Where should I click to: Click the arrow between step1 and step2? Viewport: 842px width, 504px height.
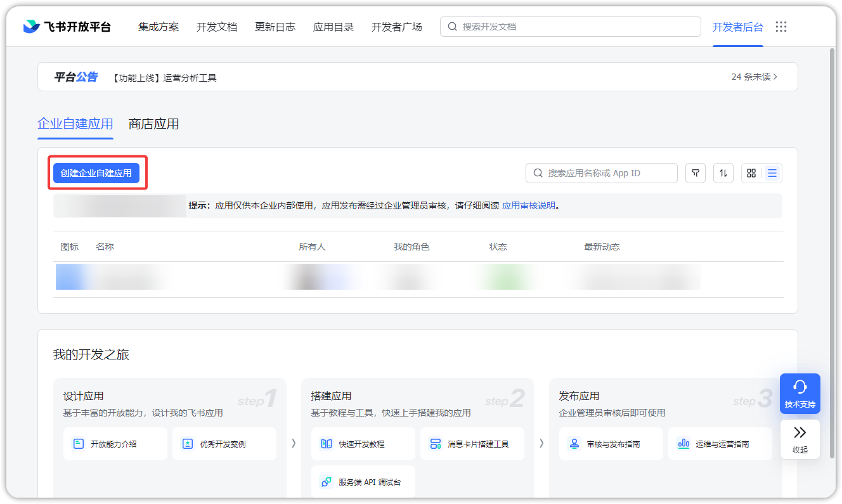point(294,444)
